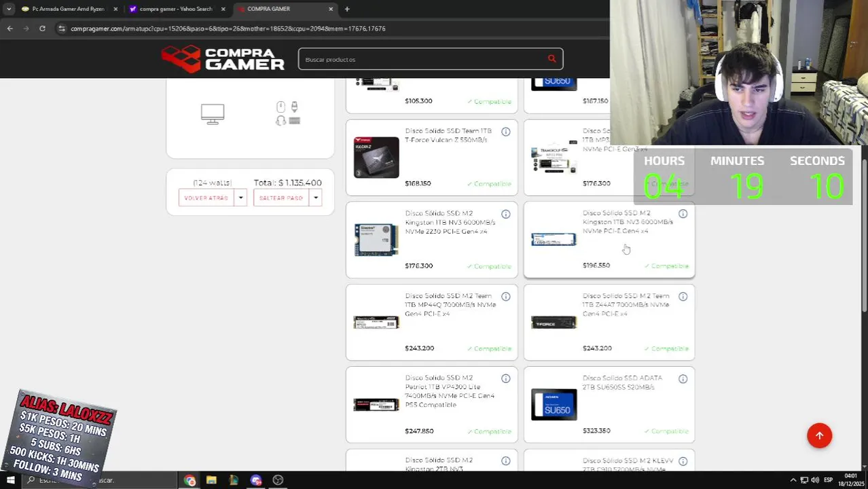The image size is (868, 489).
Task: Click the red search magnifier icon
Action: pos(551,59)
